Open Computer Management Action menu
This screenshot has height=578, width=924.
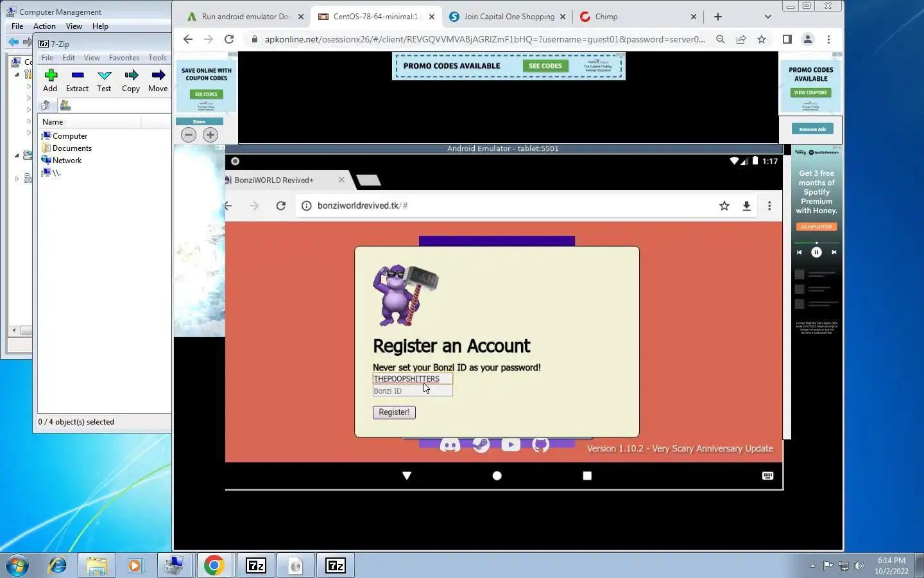[x=44, y=26]
